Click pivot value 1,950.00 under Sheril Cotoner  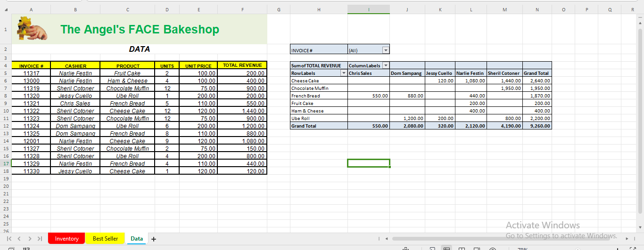(x=504, y=88)
